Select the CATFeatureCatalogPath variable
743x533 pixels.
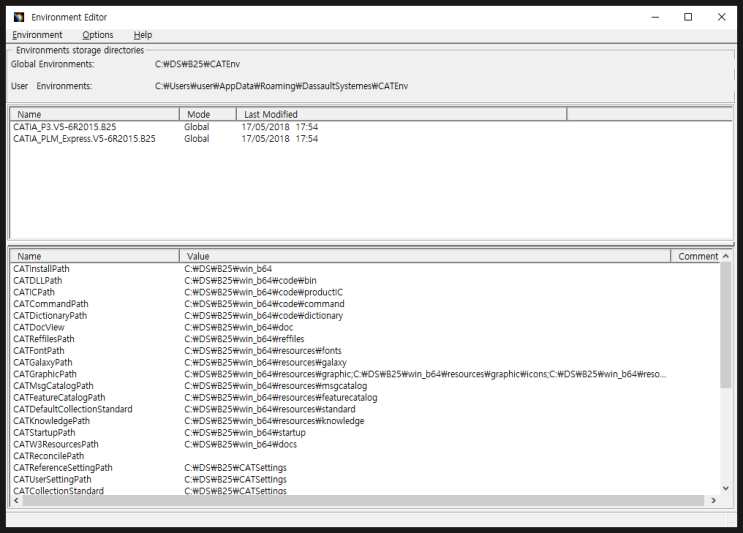pyautogui.click(x=59, y=397)
